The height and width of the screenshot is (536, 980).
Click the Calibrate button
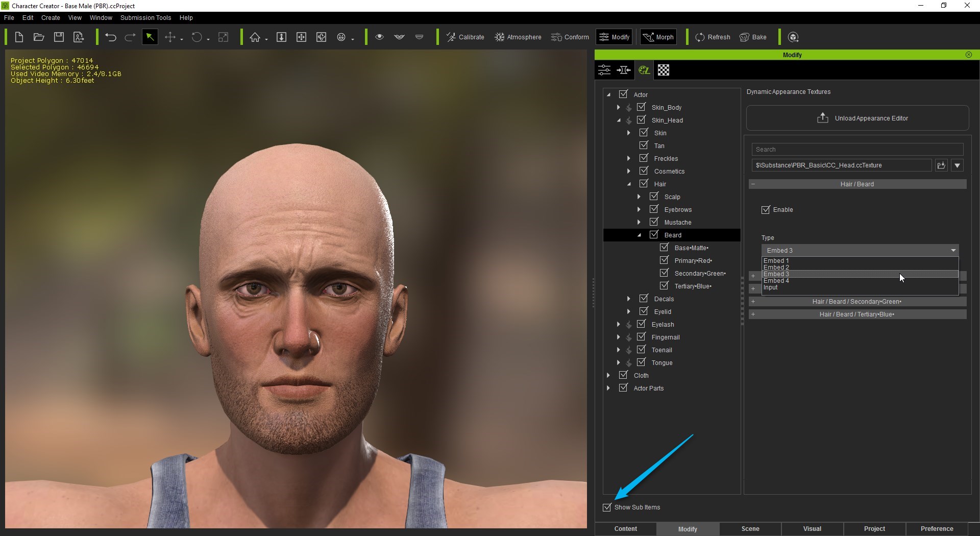point(465,37)
